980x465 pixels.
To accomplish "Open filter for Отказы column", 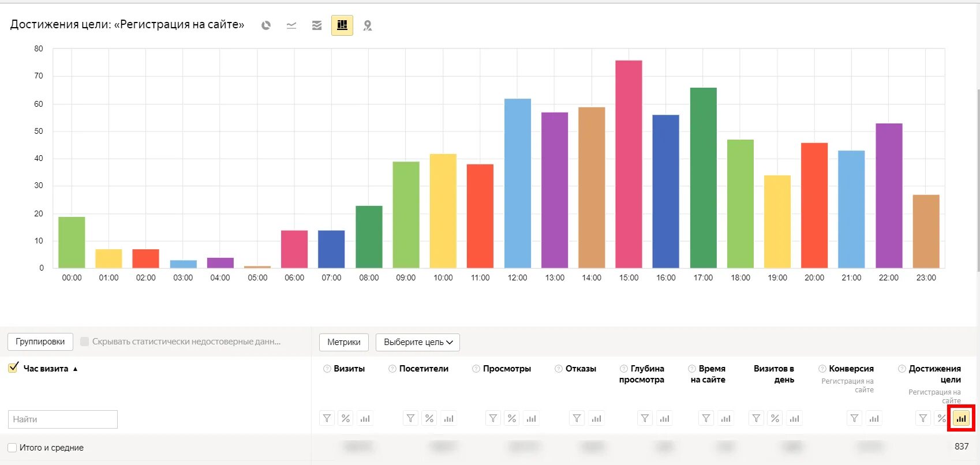I will pyautogui.click(x=577, y=418).
